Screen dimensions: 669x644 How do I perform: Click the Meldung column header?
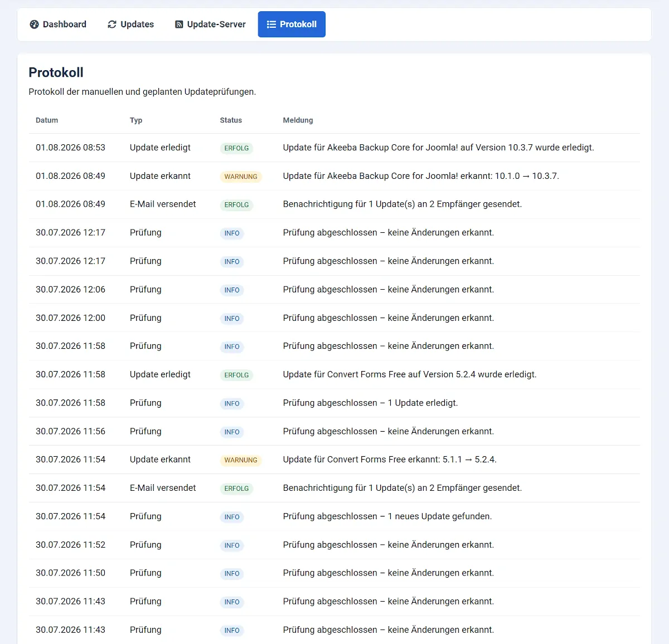click(x=298, y=120)
